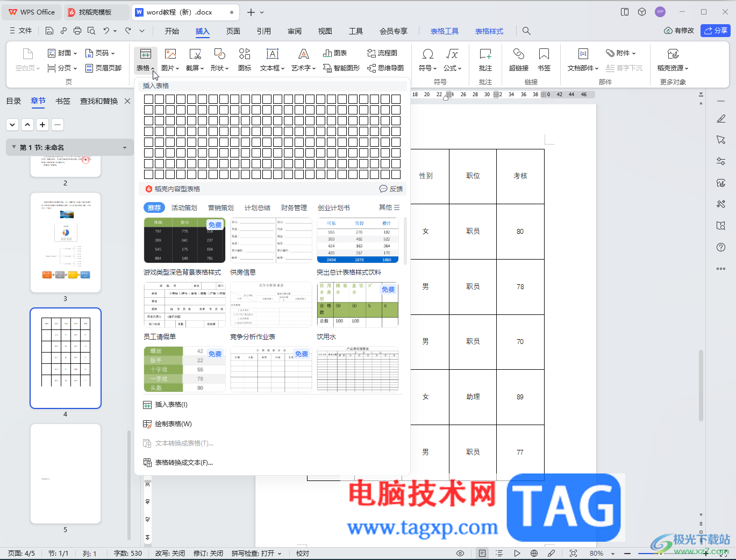Viewport: 736px width, 560px height.
Task: Insert WordArt (艺术字)
Action: (x=303, y=60)
